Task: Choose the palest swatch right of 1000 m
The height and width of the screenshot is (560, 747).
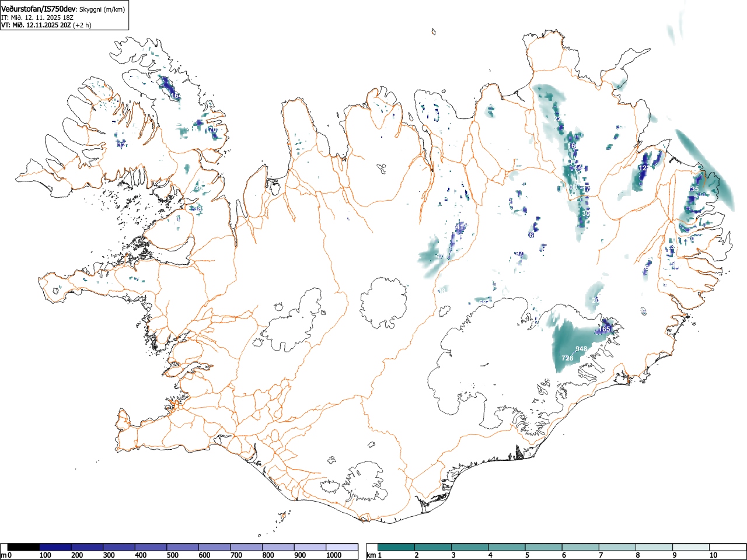Action: [x=342, y=547]
